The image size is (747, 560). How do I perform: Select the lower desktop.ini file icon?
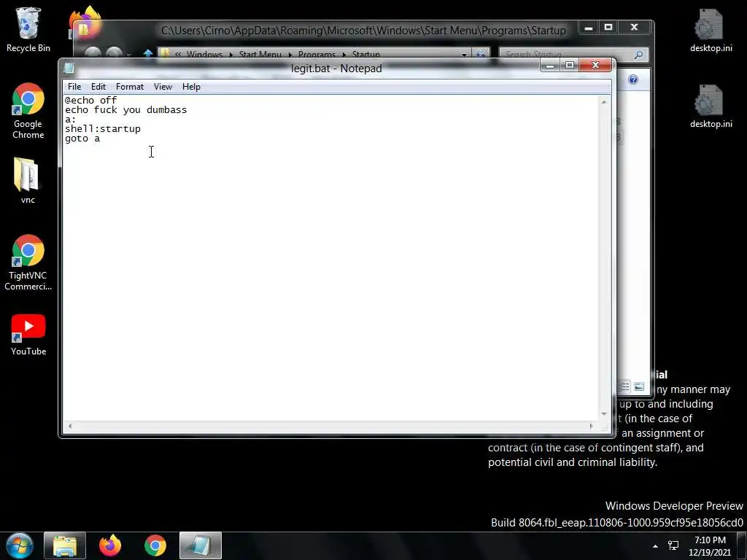(x=711, y=106)
